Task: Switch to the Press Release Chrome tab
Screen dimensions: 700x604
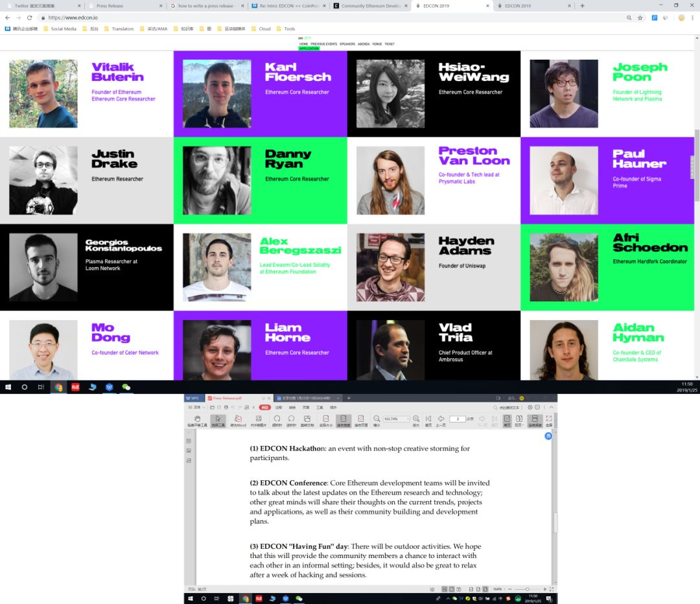Action: click(x=125, y=6)
